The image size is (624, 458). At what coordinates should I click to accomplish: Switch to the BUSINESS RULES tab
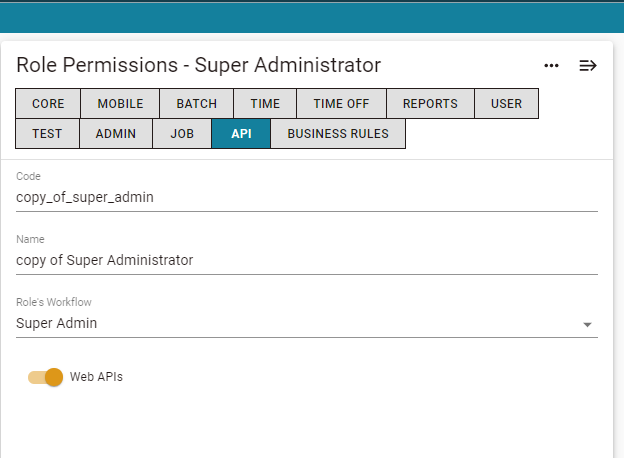click(338, 134)
